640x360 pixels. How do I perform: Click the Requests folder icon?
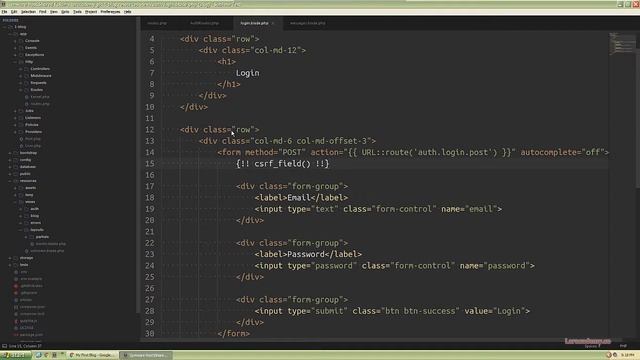(26, 83)
